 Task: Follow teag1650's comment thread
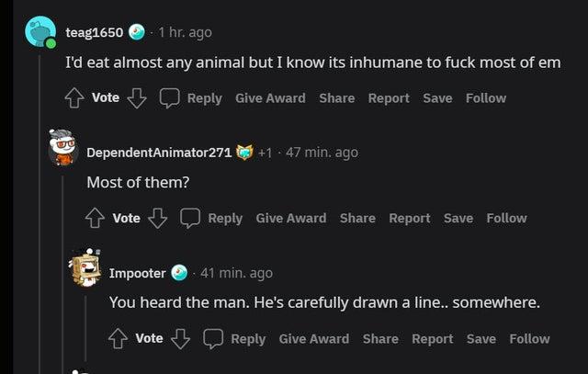point(485,97)
